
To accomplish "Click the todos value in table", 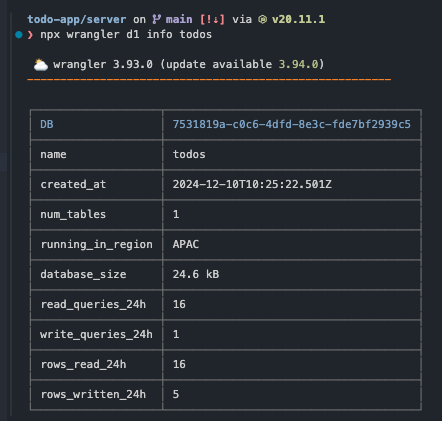I will click(189, 154).
